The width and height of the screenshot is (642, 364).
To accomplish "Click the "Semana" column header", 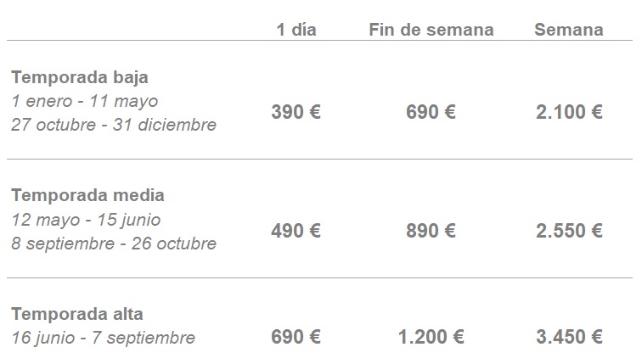I will coord(569,30).
